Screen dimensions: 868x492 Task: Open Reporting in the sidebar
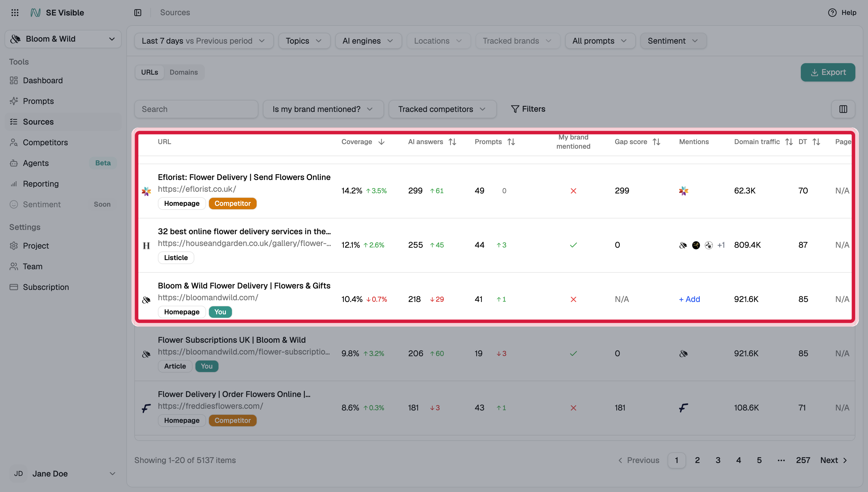(41, 184)
